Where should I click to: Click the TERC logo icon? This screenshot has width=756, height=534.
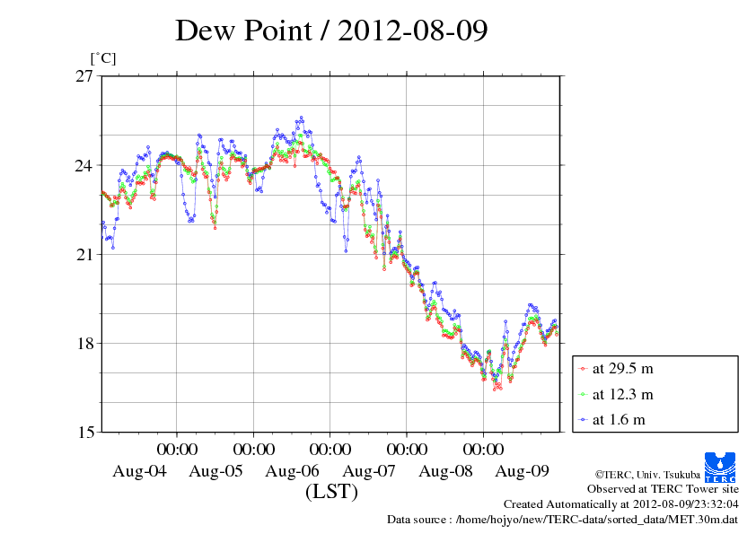(720, 468)
